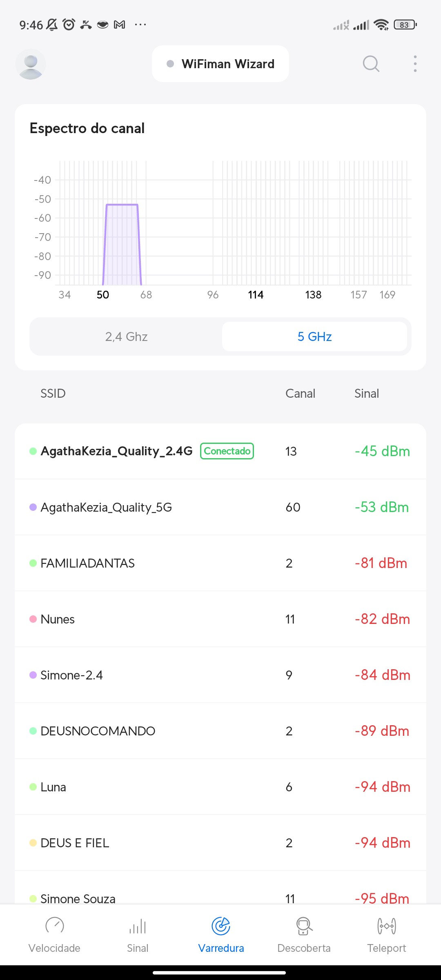Select the 5 GHz band toggle
Screen dimensions: 441x980
click(x=314, y=336)
